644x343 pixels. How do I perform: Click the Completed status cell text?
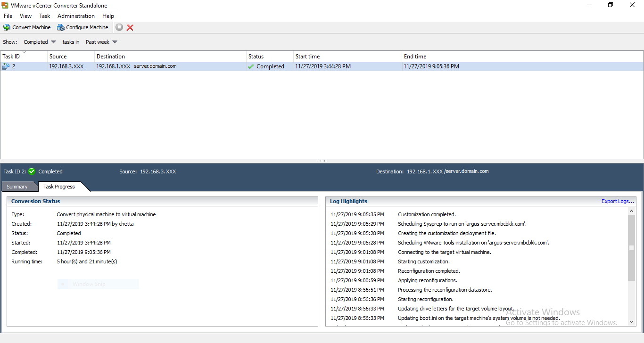click(270, 66)
